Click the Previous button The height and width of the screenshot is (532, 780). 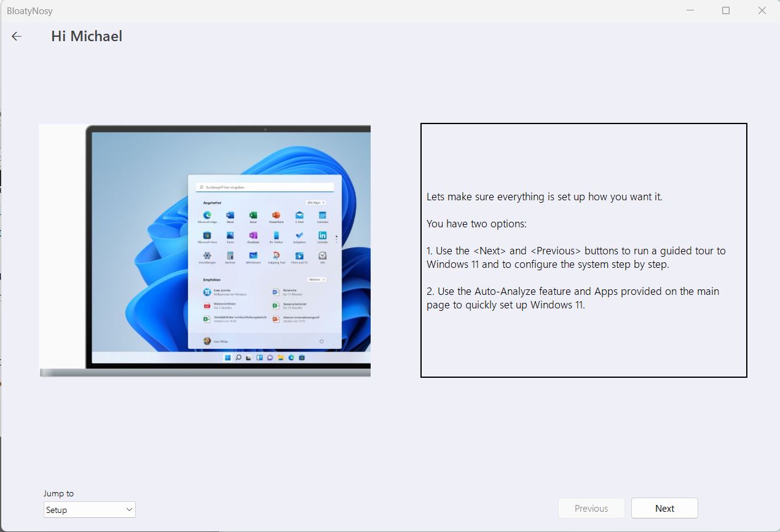[x=591, y=509]
